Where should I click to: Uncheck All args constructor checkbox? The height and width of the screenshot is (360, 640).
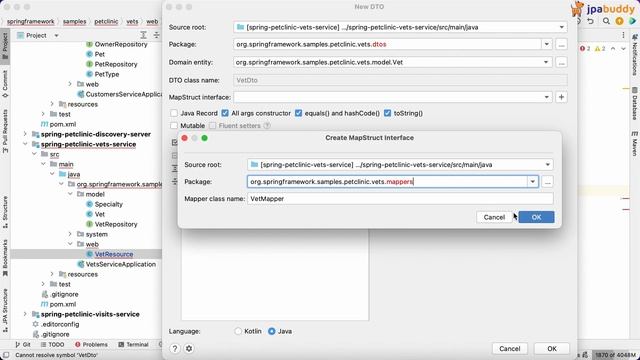pos(225,113)
